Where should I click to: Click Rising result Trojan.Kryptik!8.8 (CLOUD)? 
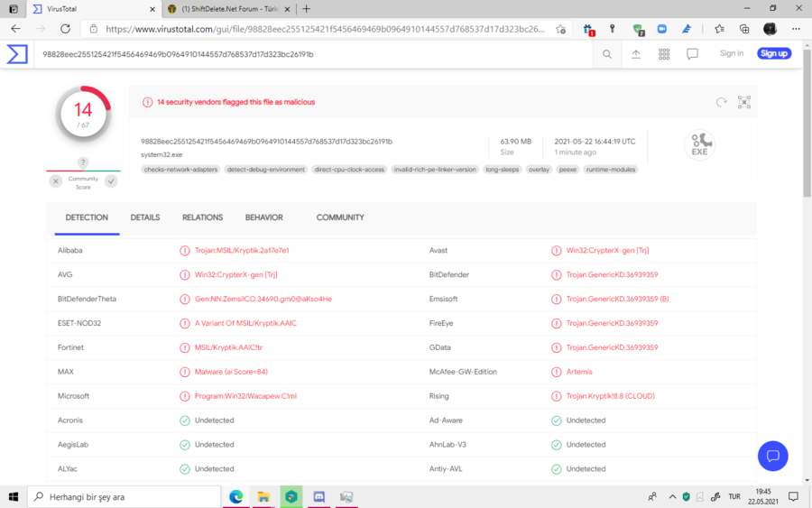[x=610, y=395]
